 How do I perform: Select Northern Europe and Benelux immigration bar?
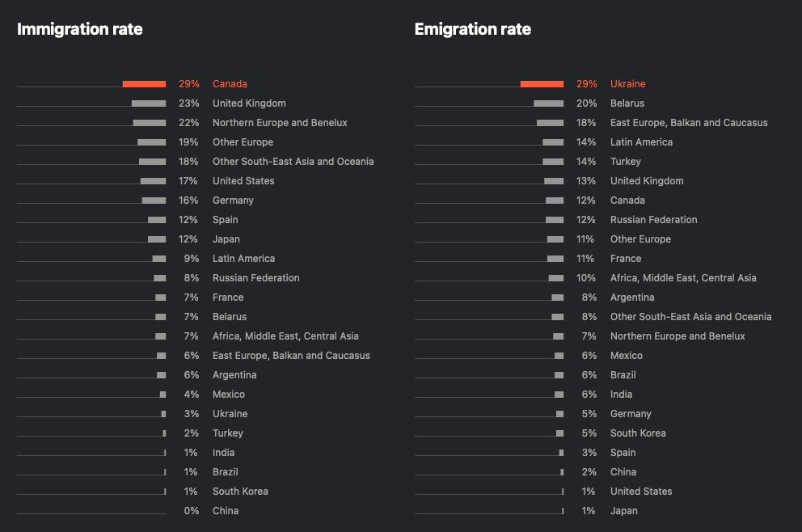click(150, 123)
